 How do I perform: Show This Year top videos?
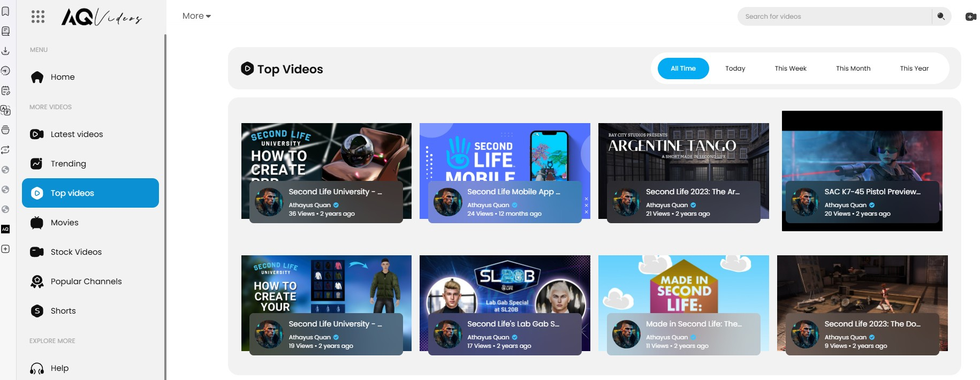point(914,69)
